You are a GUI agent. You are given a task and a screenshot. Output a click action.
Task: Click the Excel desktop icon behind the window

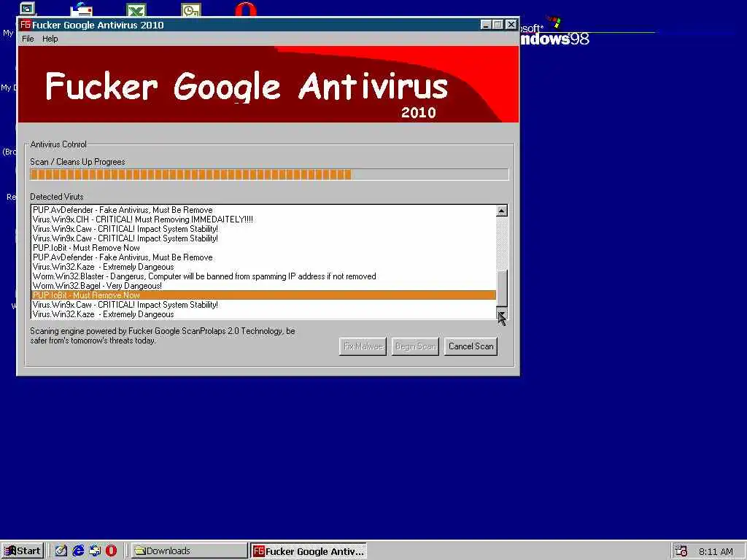point(136,10)
